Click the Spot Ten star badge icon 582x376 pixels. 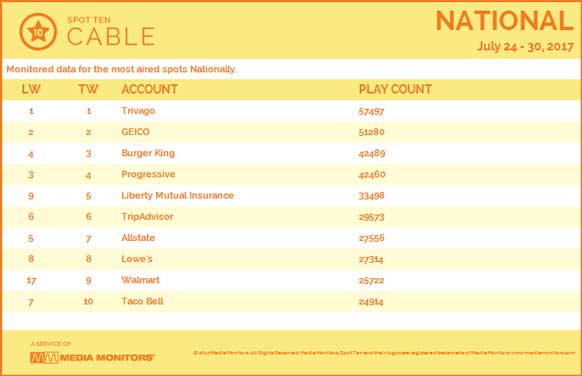[x=38, y=32]
